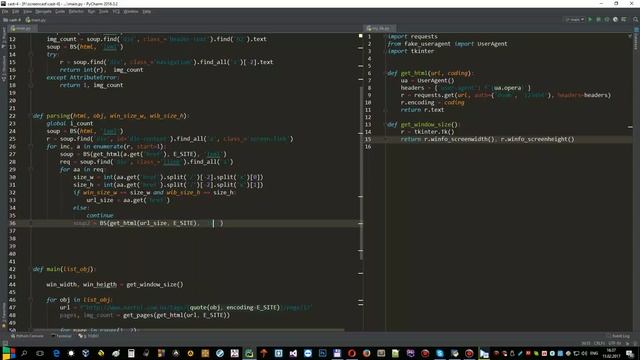The height and width of the screenshot is (360, 640).
Task: Click the main.py breadcrumb in navigation bar
Action: (x=36, y=20)
